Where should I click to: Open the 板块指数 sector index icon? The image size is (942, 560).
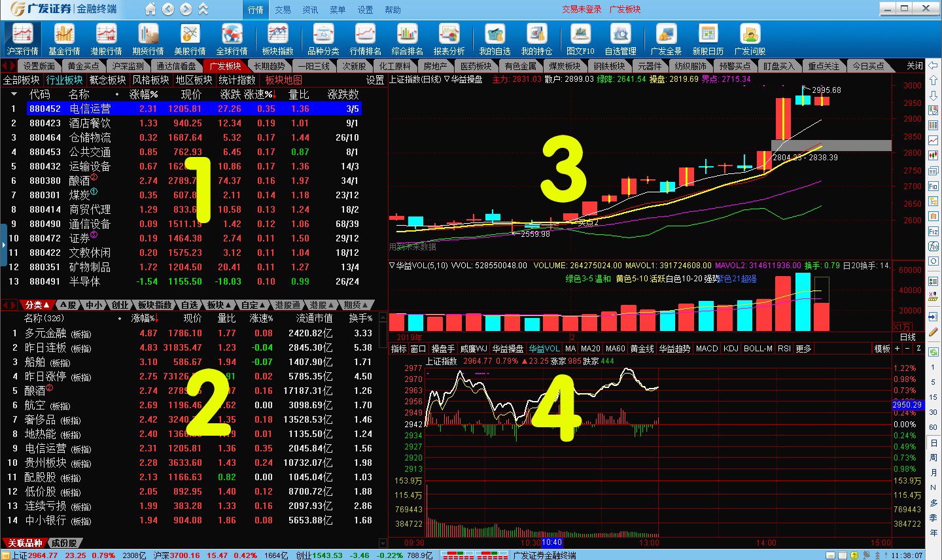click(x=277, y=39)
